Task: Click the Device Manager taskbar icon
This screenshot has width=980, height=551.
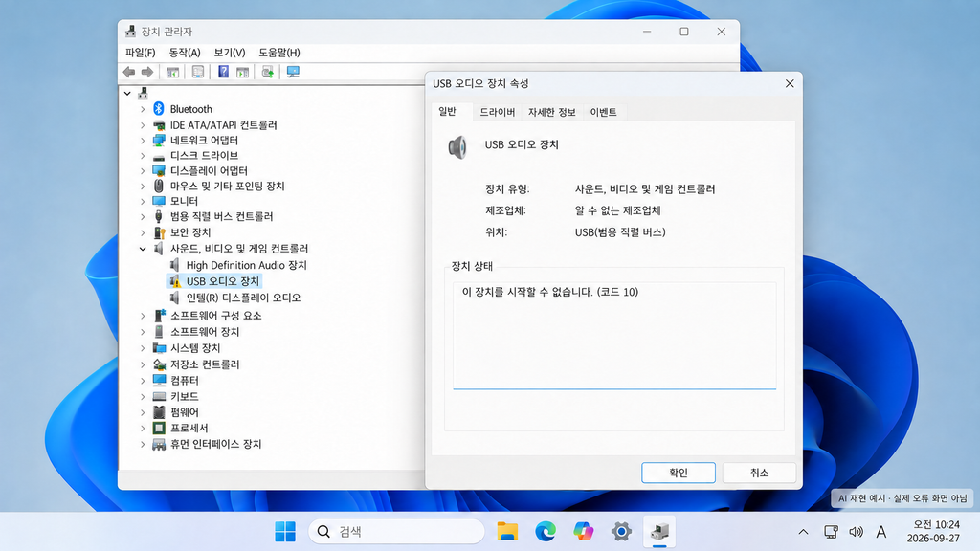Action: click(659, 532)
